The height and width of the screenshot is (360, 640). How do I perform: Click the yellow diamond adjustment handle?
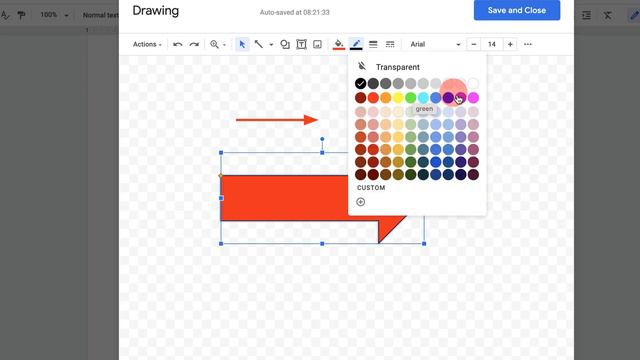pyautogui.click(x=221, y=176)
